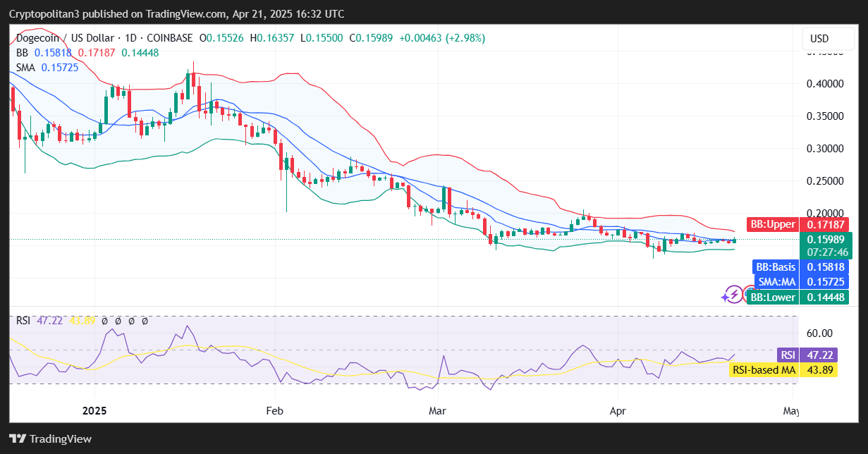This screenshot has width=868, height=454.
Task: Click the TradingView logo in bottom-left corner
Action: (x=49, y=438)
